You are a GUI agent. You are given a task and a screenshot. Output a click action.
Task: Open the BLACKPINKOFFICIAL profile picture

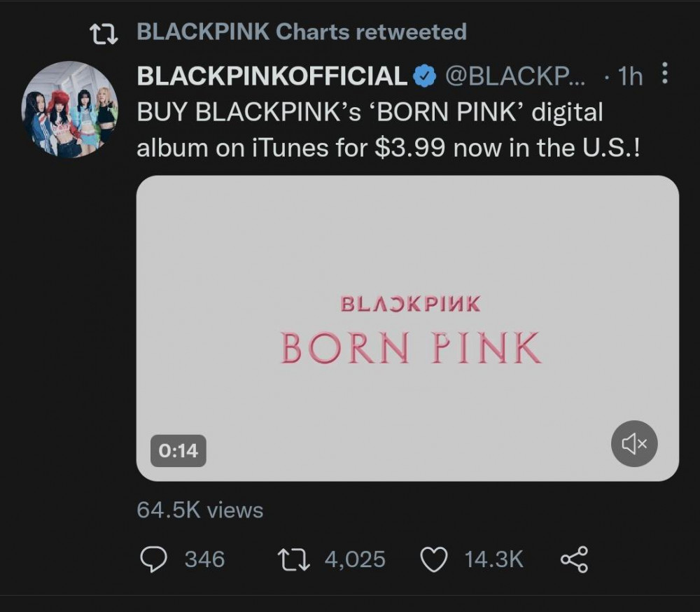(69, 109)
